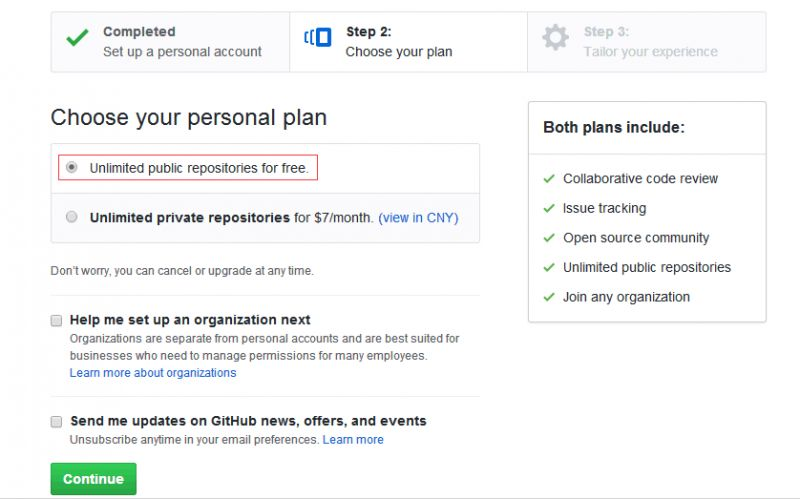This screenshot has width=800, height=499.
Task: Click the green Continue button
Action: point(93,479)
